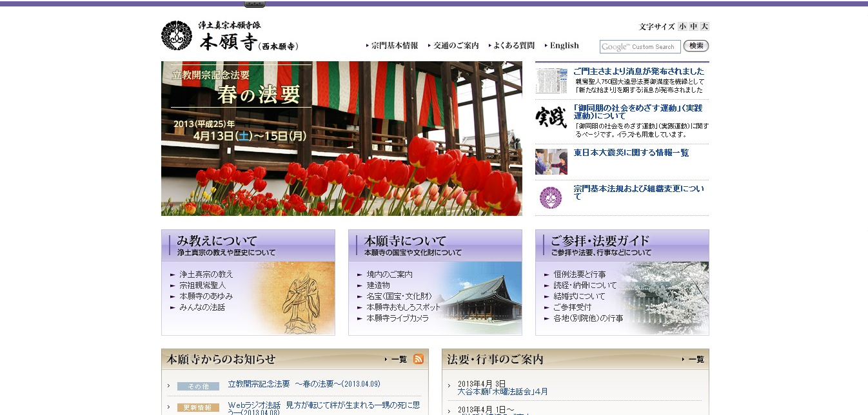
Task: Click the purple crest icon thumbnail
Action: 551,198
